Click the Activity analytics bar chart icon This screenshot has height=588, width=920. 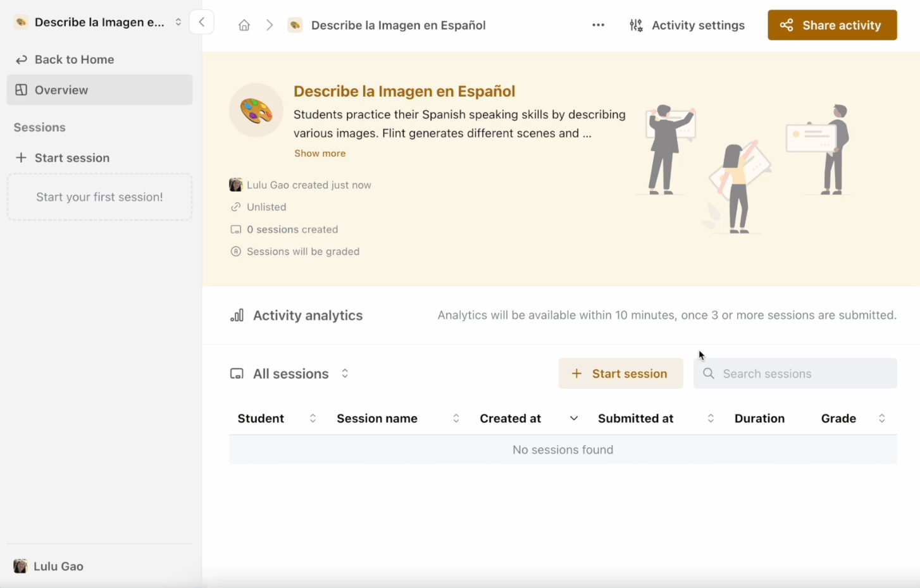pyautogui.click(x=237, y=315)
